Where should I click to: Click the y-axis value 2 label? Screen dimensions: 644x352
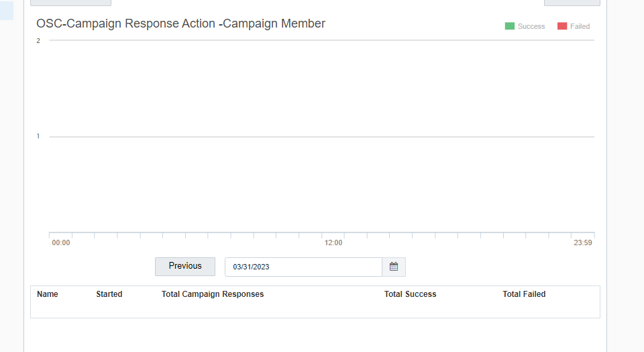pyautogui.click(x=38, y=41)
